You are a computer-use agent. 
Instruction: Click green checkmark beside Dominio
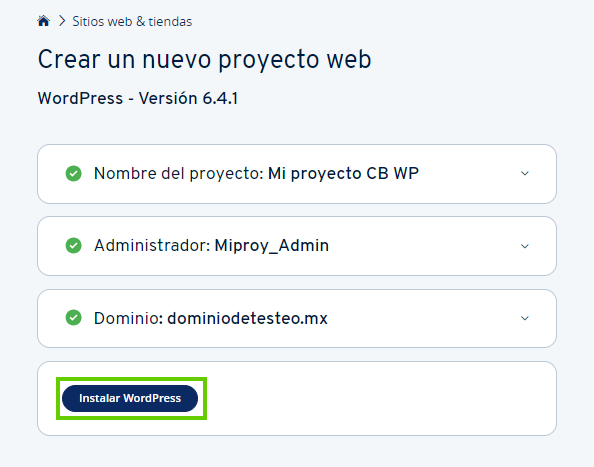pyautogui.click(x=73, y=318)
